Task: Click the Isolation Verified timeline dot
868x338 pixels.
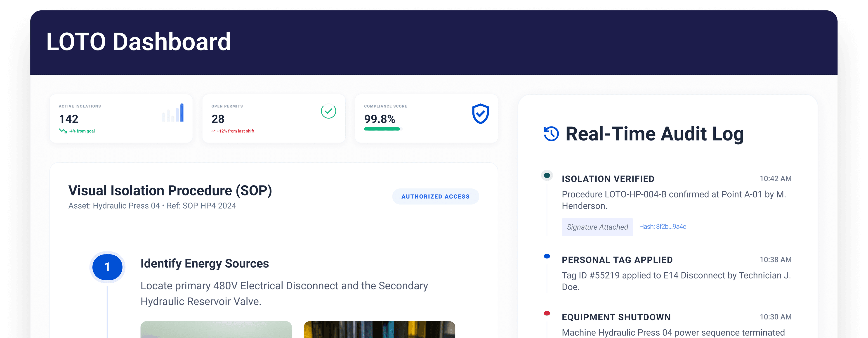Action: coord(547,175)
